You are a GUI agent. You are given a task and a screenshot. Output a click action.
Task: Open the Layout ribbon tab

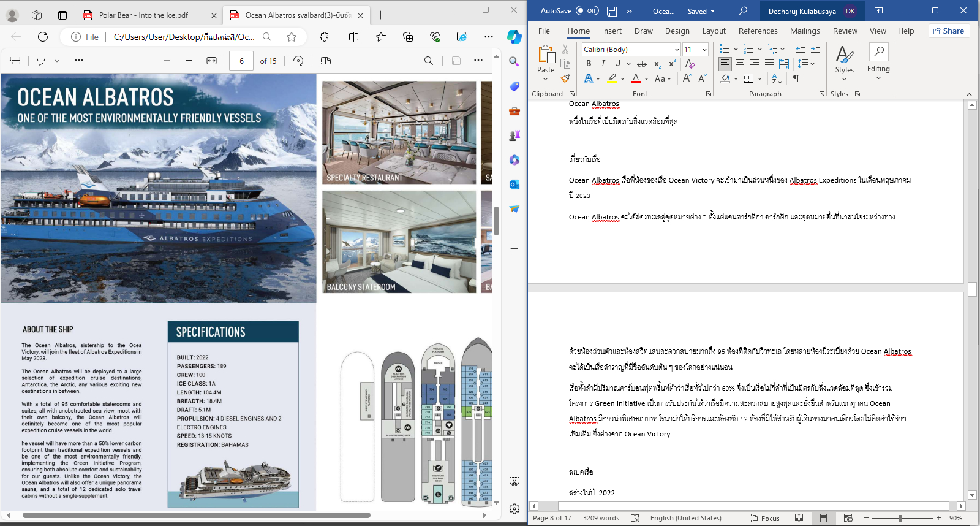click(x=714, y=31)
